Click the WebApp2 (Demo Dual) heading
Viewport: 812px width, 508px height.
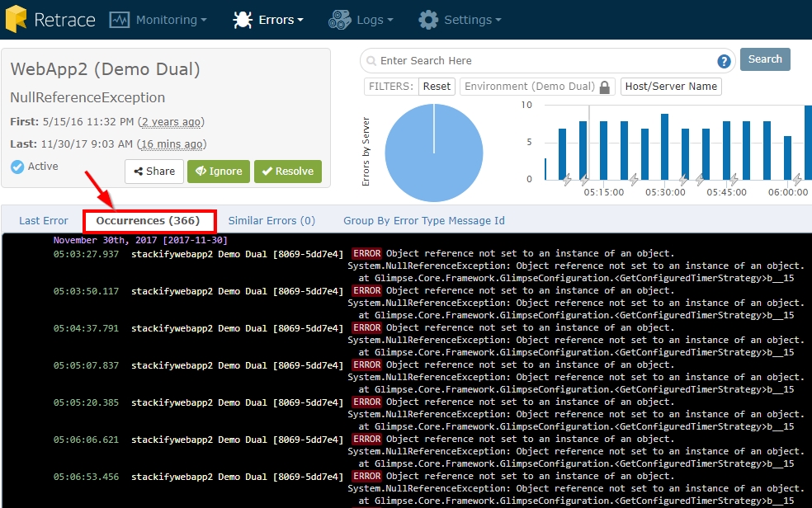tap(105, 69)
